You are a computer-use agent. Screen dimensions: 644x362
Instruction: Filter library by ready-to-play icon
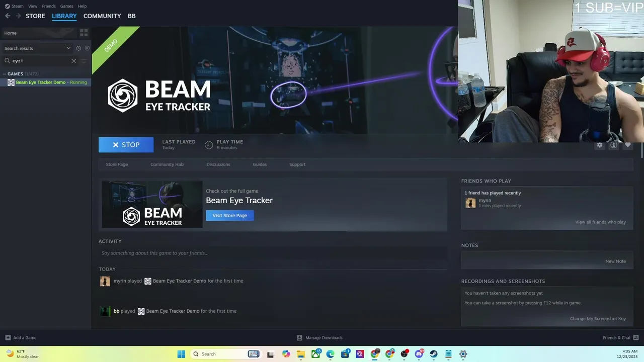click(x=87, y=48)
